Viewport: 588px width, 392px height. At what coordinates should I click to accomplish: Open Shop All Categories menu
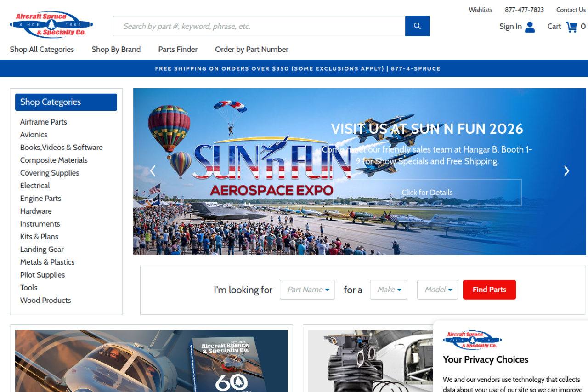point(42,49)
